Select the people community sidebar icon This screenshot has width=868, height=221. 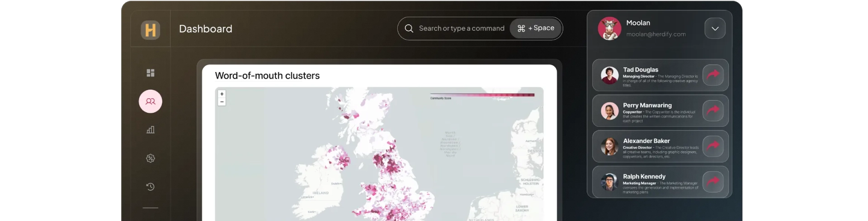[151, 101]
